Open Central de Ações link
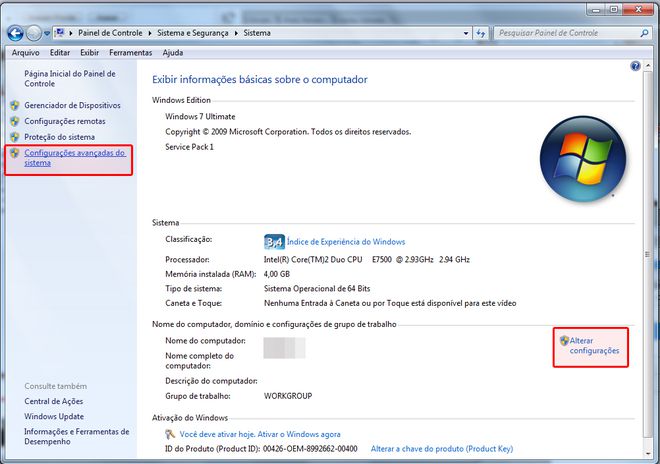 tap(53, 401)
